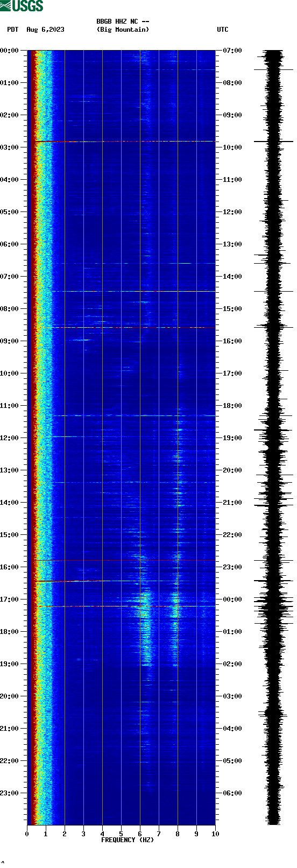The width and height of the screenshot is (297, 868).
Task: Click the '06:00' UTC time label
Action: click(x=232, y=793)
